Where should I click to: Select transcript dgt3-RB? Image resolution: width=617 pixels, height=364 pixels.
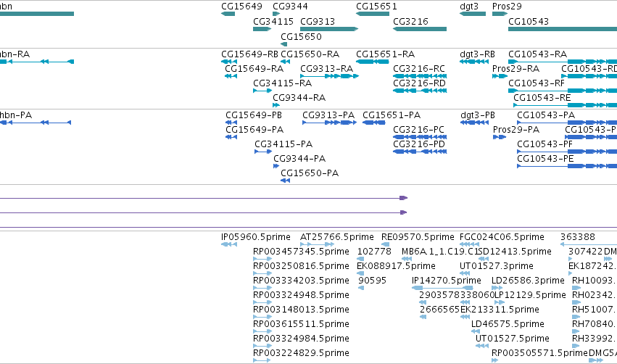(477, 54)
